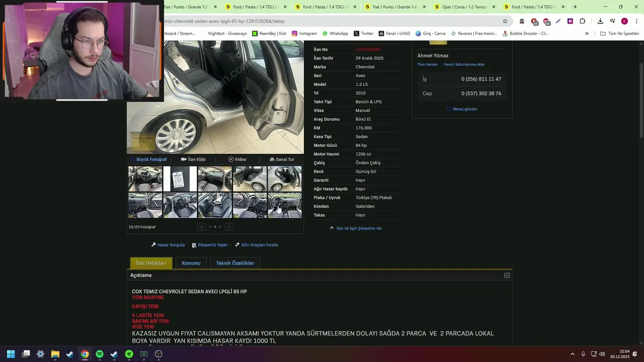644x362 pixels.
Task: Open File Explorer from the taskbar
Action: pyautogui.click(x=55, y=354)
